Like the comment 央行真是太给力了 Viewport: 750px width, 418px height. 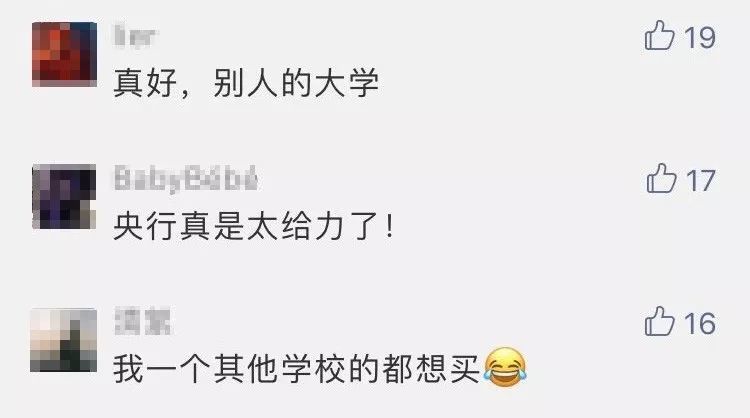click(x=662, y=178)
